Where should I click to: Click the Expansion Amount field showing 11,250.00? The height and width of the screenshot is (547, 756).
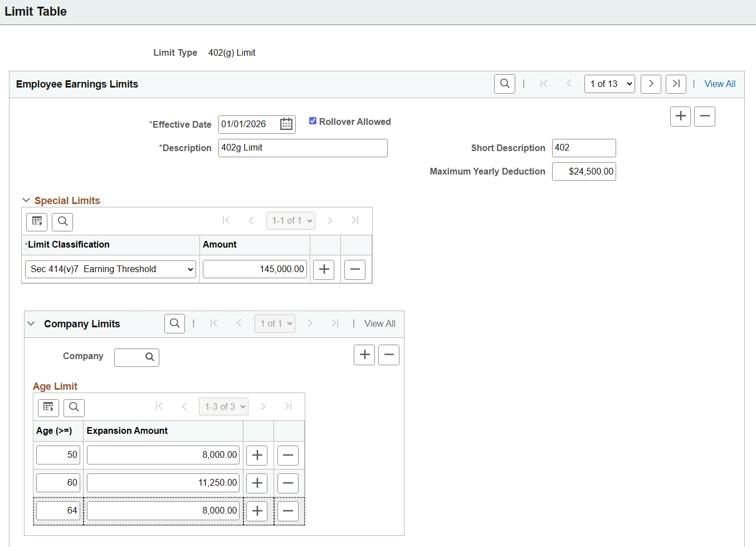point(163,483)
